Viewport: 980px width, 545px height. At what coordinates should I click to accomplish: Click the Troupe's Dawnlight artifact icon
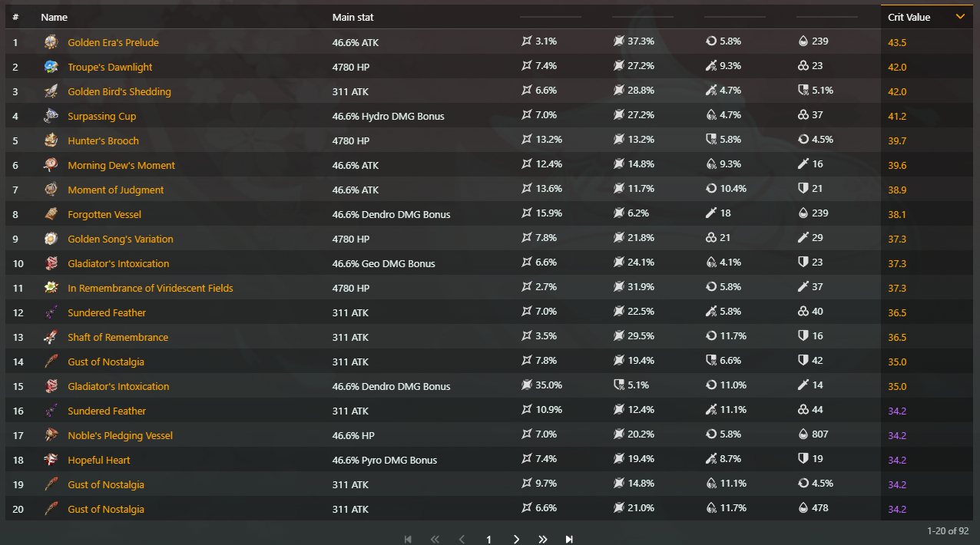[x=51, y=67]
